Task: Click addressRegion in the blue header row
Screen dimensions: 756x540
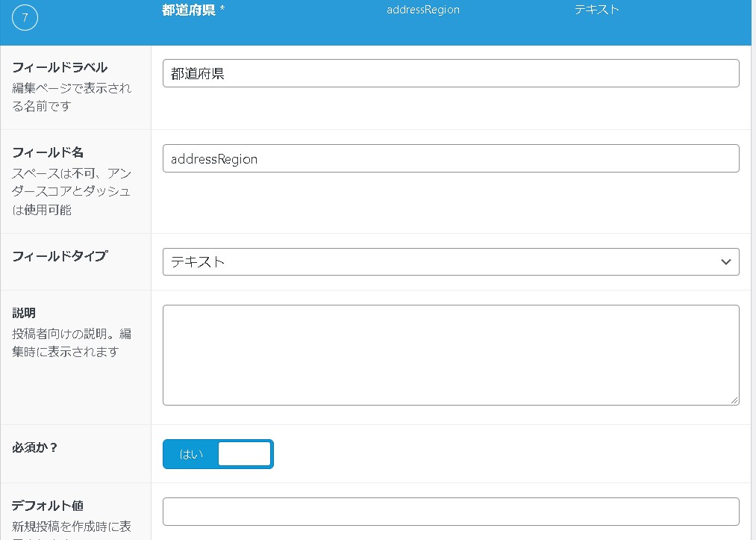Action: coord(422,10)
